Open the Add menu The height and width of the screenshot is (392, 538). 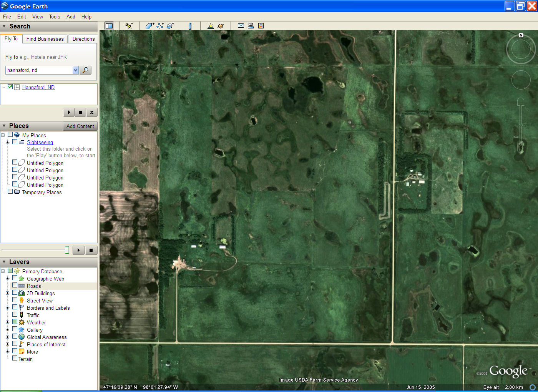click(x=71, y=17)
